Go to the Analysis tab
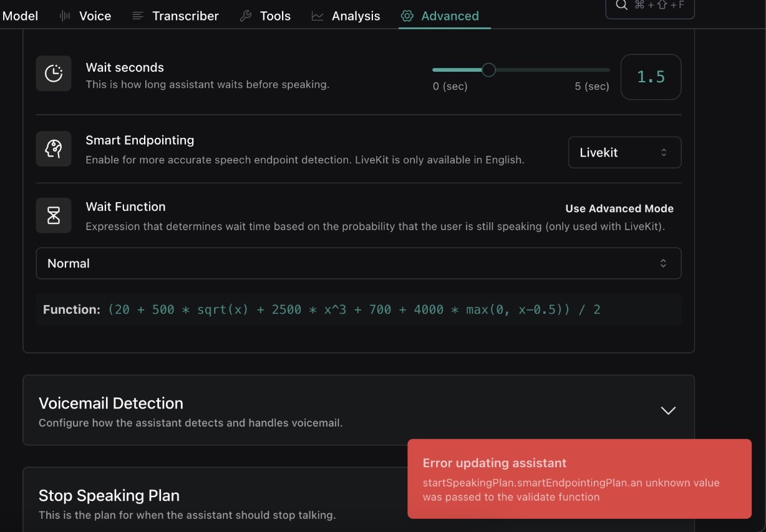 click(356, 16)
